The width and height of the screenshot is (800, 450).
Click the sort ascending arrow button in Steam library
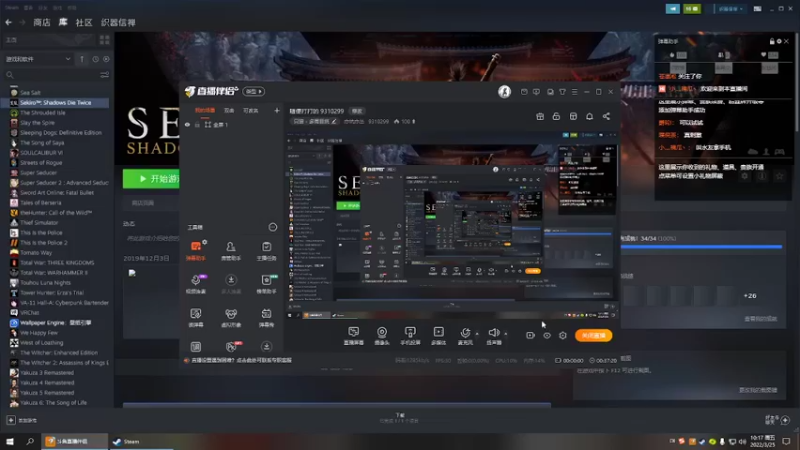82,59
